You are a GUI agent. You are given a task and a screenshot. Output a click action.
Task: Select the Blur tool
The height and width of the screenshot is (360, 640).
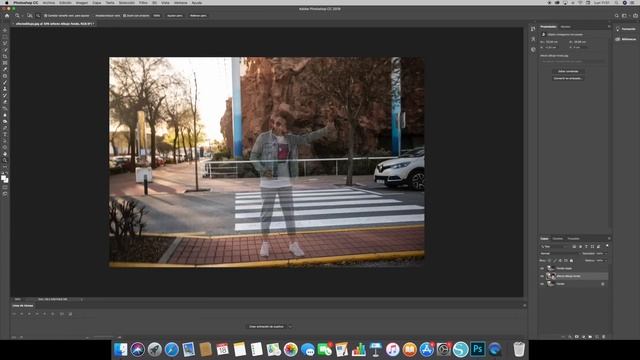5,115
